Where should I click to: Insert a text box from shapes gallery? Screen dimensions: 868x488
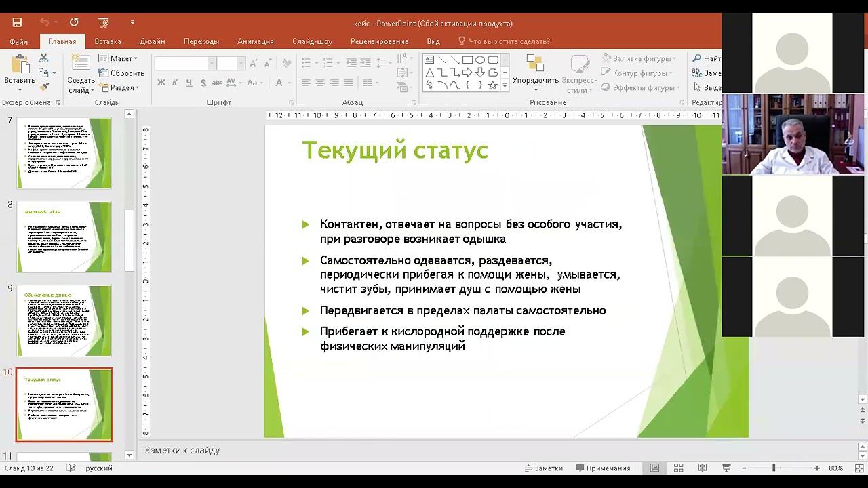click(429, 60)
